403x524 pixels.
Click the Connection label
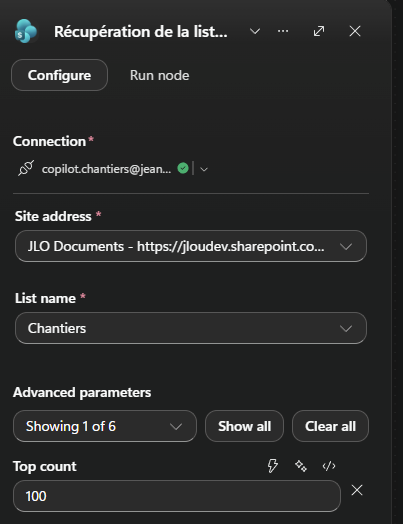click(x=49, y=141)
